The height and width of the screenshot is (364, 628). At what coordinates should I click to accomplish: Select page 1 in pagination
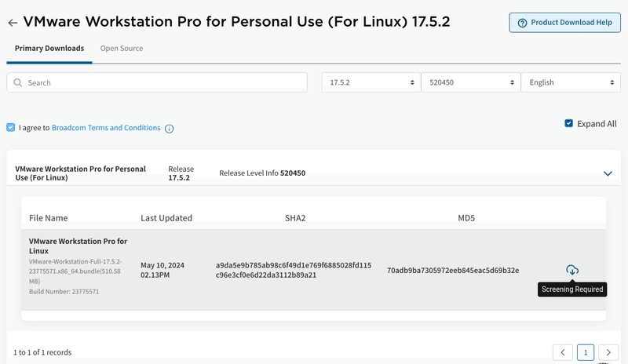point(586,352)
